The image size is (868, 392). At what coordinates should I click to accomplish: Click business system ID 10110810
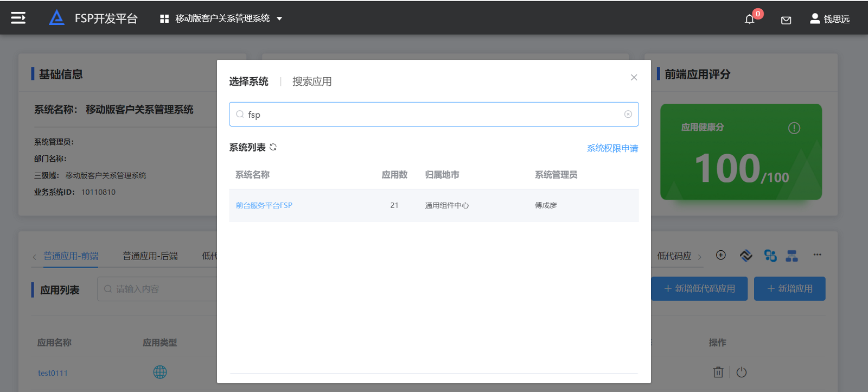[x=98, y=192]
